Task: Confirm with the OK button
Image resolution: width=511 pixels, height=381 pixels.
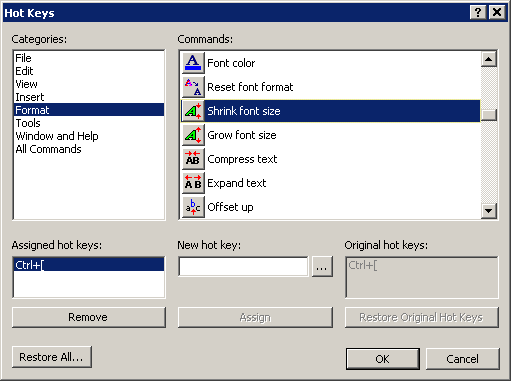Action: coord(382,359)
